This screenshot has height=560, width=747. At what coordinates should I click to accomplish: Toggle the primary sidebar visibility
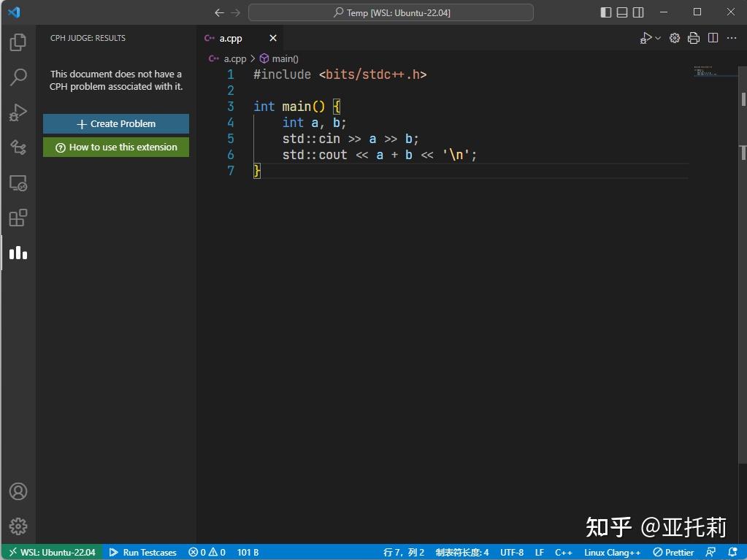pyautogui.click(x=606, y=12)
